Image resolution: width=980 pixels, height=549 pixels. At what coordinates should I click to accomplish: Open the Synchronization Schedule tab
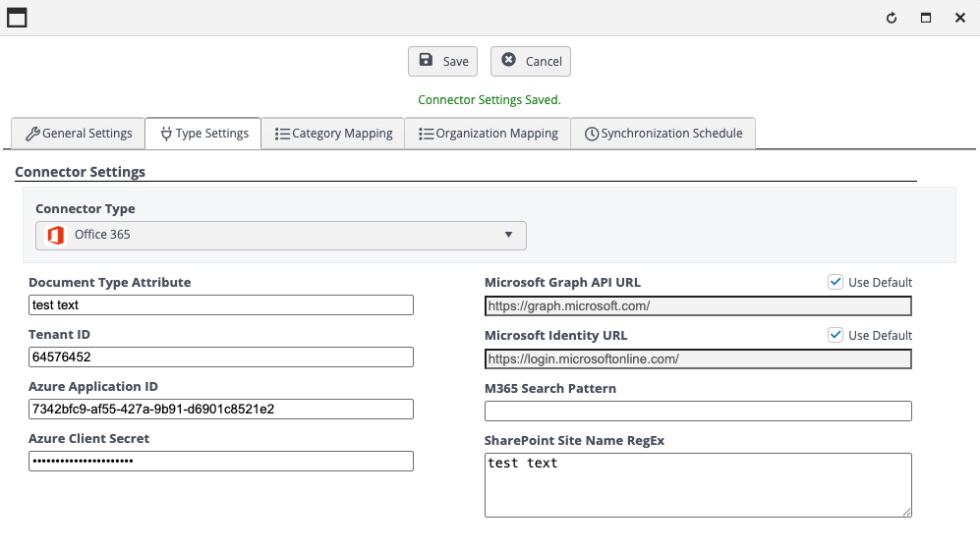(x=663, y=133)
